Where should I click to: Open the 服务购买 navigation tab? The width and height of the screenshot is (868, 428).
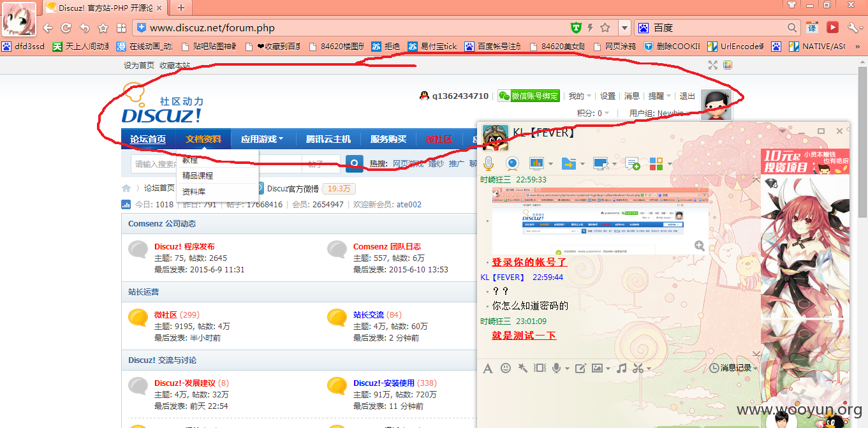point(388,139)
